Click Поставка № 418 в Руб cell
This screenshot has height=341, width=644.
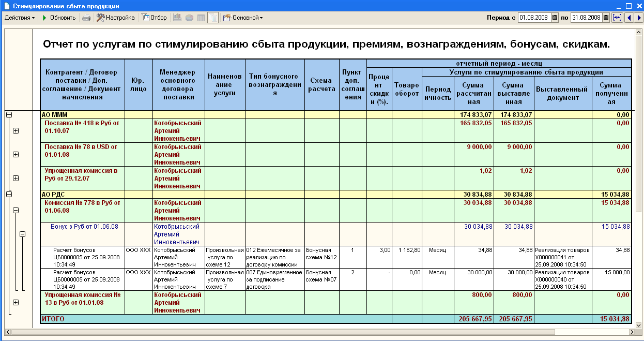[x=82, y=131]
